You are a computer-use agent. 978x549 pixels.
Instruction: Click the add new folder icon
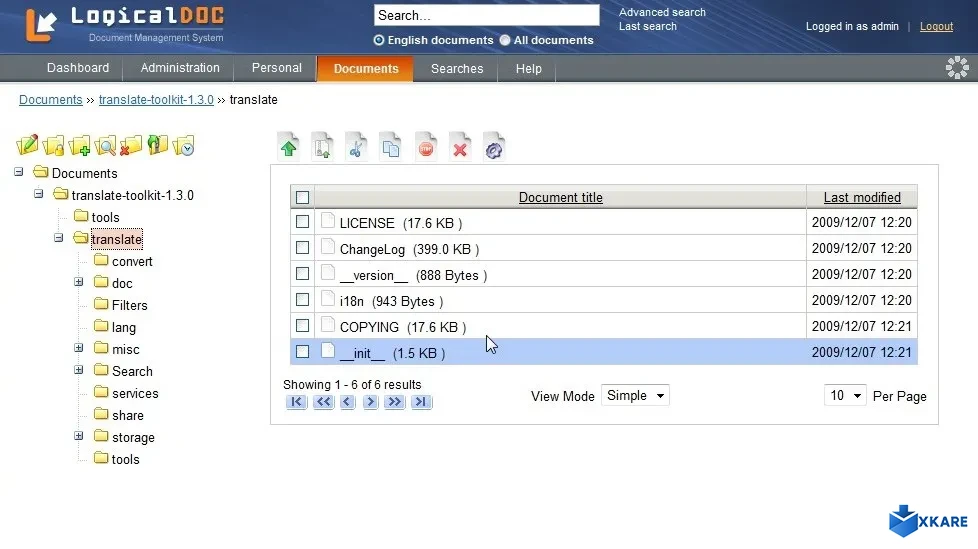tap(80, 145)
